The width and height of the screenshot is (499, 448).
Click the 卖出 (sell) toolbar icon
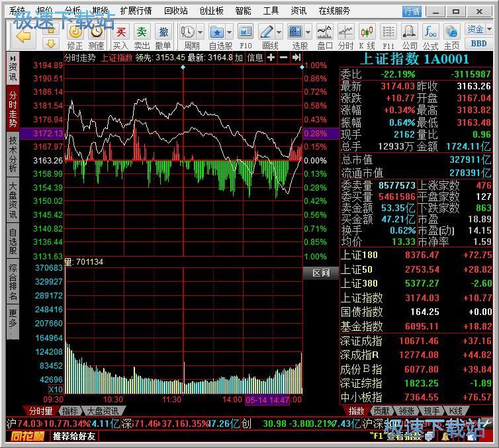(x=142, y=36)
